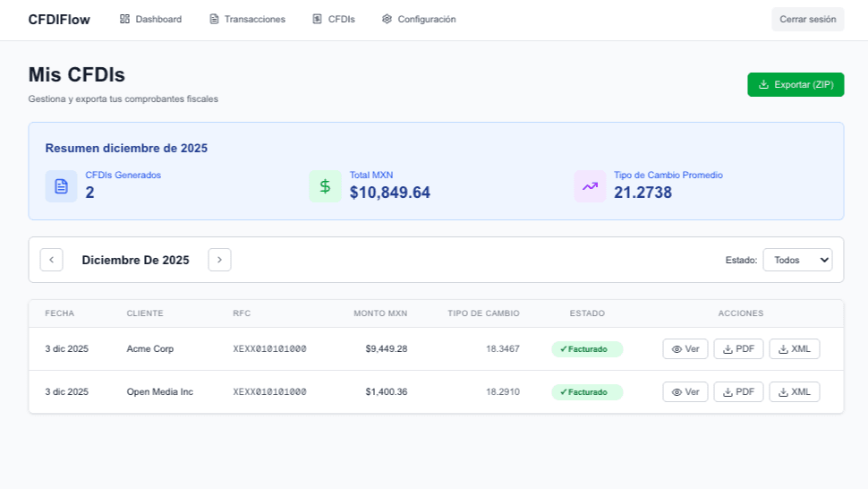
Task: Open the Estado filter dropdown
Action: 797,260
